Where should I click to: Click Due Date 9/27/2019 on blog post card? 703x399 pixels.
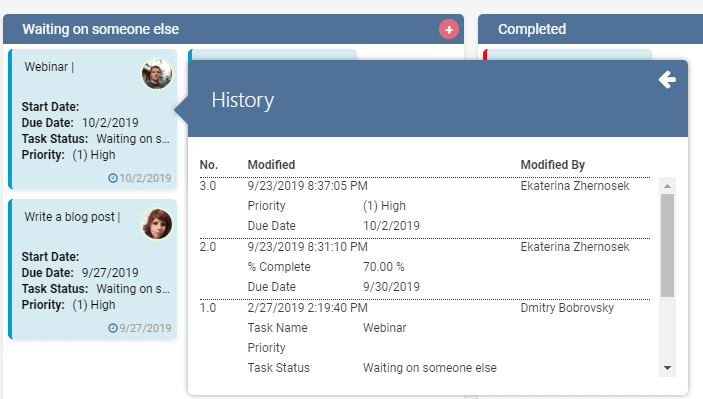(110, 273)
